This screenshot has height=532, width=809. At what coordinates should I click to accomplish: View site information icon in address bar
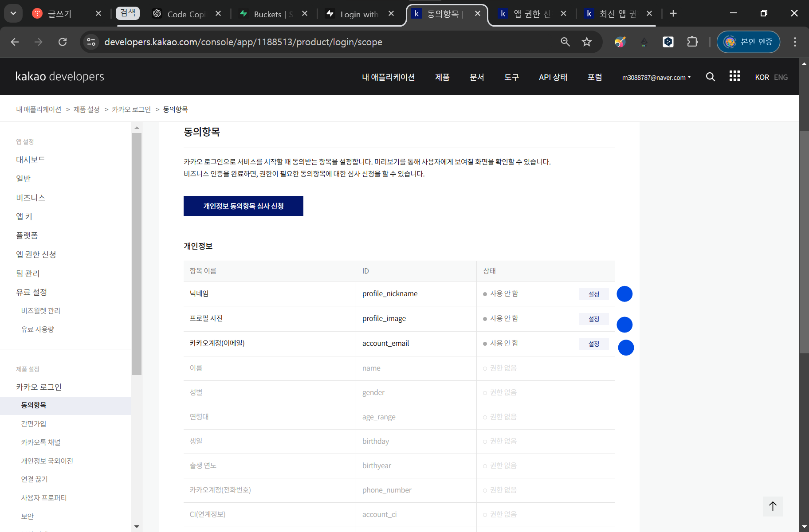91,42
